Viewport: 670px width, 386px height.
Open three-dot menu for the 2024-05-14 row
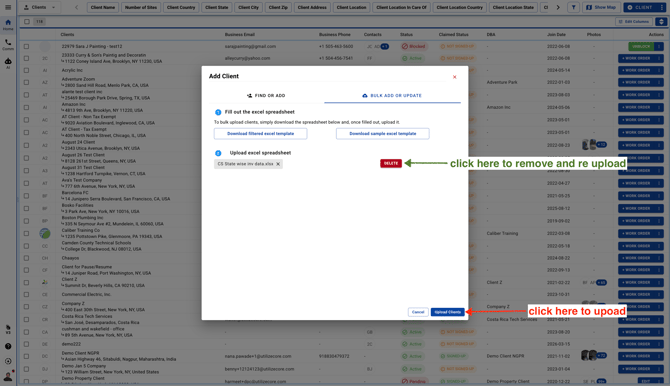tap(659, 70)
